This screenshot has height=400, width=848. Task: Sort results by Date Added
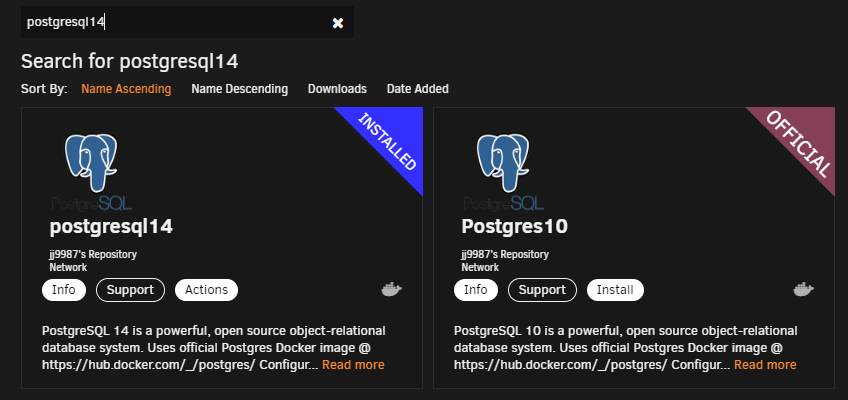[418, 89]
